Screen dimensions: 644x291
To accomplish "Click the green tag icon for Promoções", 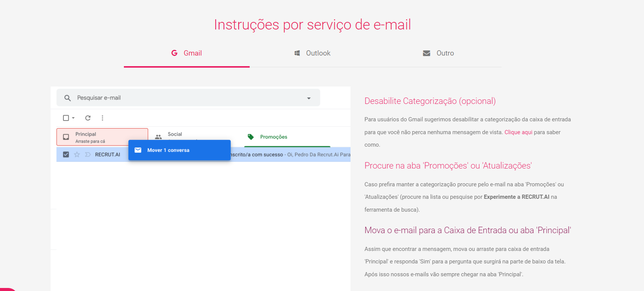I will click(x=251, y=137).
